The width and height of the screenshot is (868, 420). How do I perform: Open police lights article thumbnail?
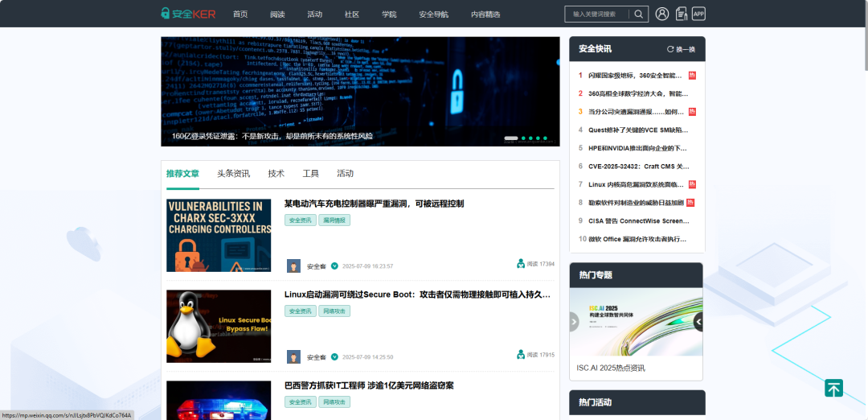click(219, 400)
